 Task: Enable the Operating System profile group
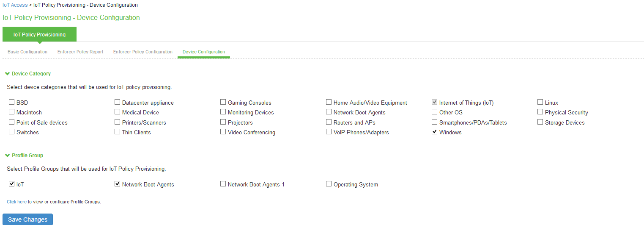click(329, 184)
